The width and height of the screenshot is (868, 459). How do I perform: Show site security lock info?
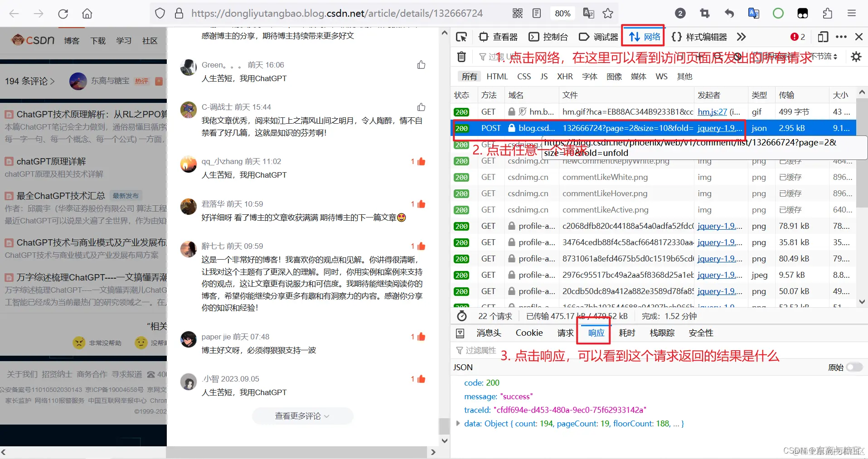(x=179, y=14)
